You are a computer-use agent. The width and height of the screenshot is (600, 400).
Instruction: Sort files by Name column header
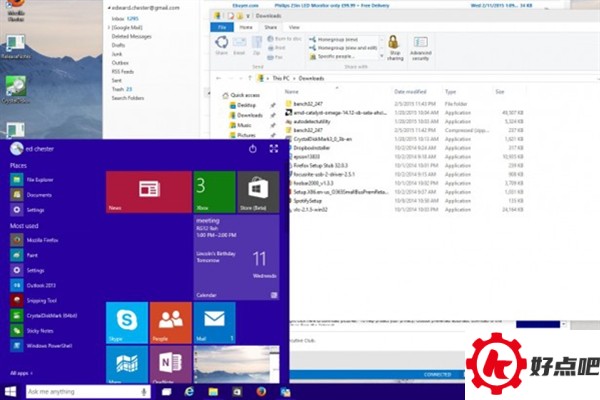(291, 91)
